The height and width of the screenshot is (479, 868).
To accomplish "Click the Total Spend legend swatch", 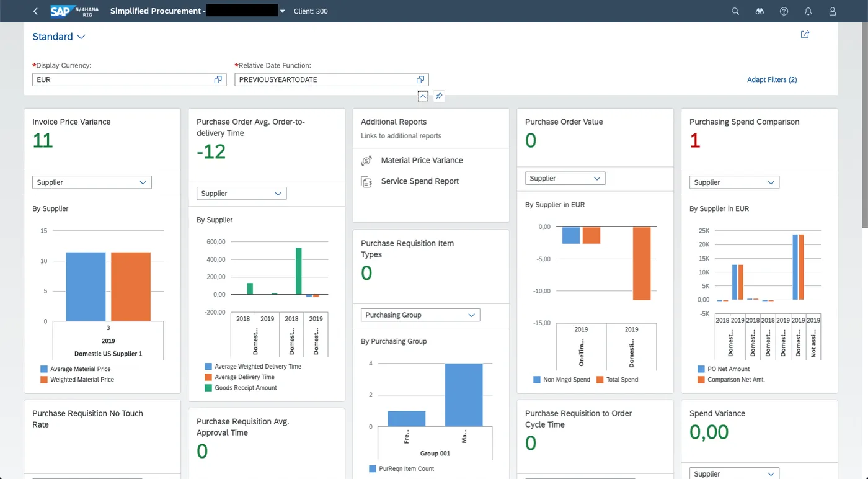I will (600, 380).
